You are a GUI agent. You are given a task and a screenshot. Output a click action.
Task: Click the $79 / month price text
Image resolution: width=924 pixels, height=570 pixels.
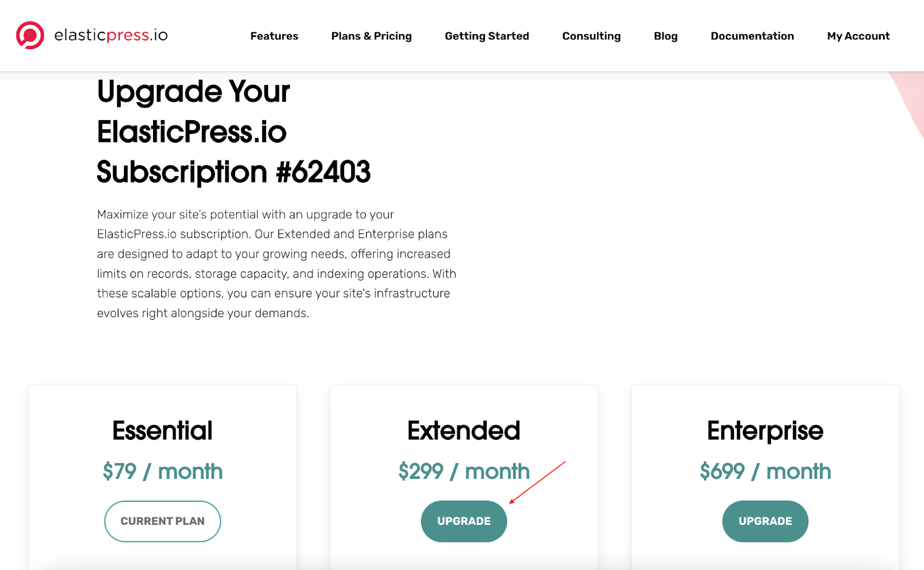tap(162, 471)
